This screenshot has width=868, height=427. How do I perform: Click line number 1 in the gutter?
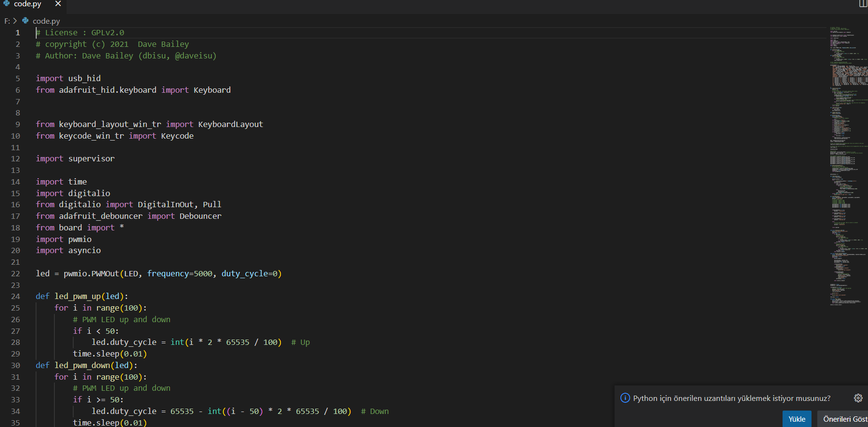pyautogui.click(x=18, y=32)
